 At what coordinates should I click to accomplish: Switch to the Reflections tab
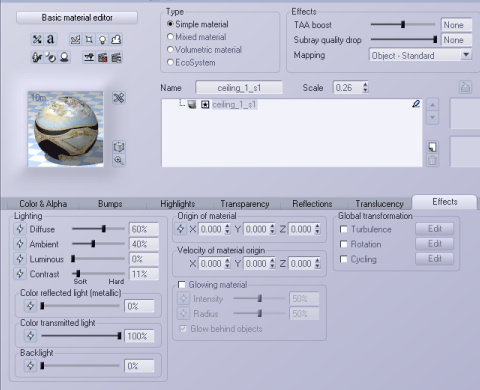tap(312, 204)
